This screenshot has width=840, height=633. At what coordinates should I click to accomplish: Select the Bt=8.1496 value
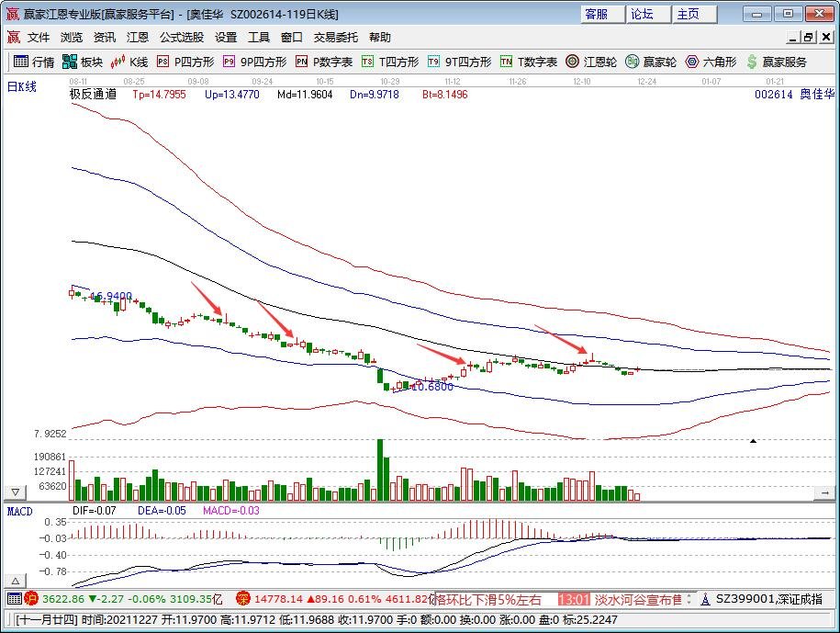click(444, 95)
